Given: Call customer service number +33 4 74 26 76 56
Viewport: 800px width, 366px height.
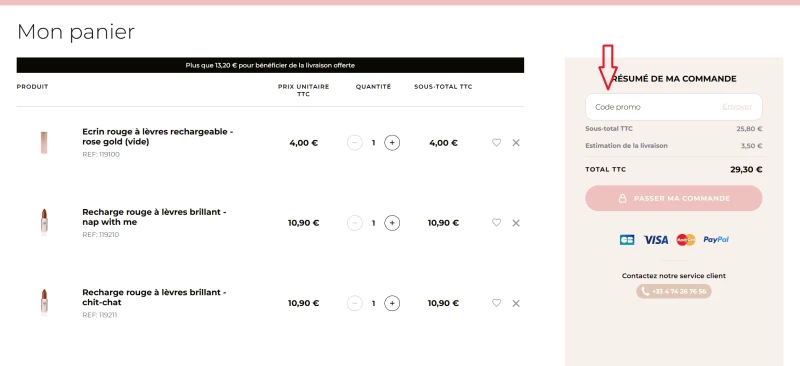Looking at the screenshot, I should [673, 291].
